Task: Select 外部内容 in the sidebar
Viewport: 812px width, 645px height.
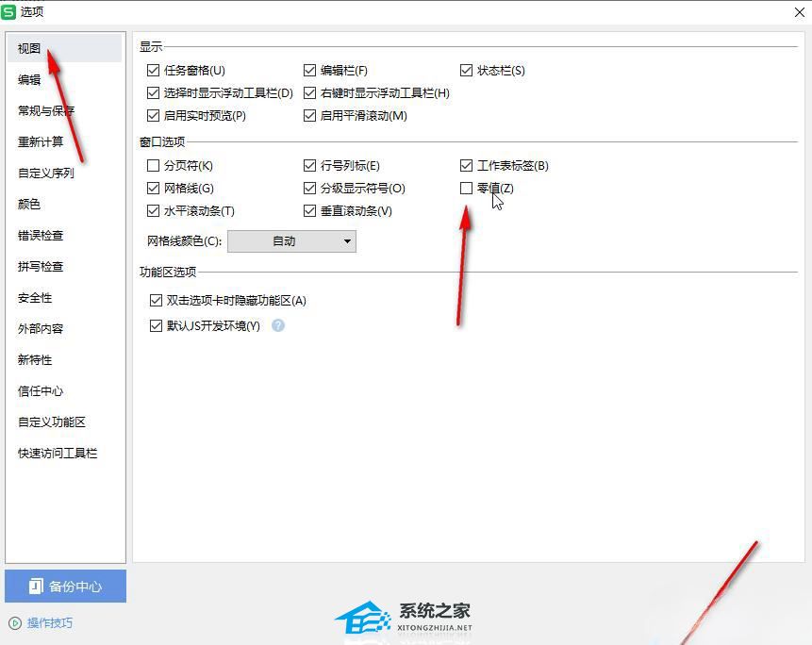Action: [65, 329]
